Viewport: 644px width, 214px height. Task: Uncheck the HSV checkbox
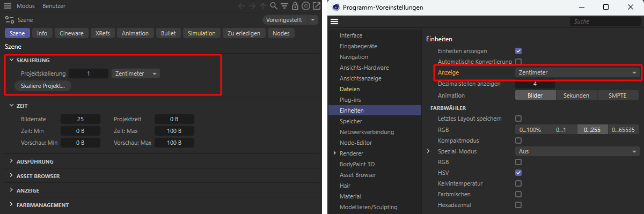click(518, 173)
